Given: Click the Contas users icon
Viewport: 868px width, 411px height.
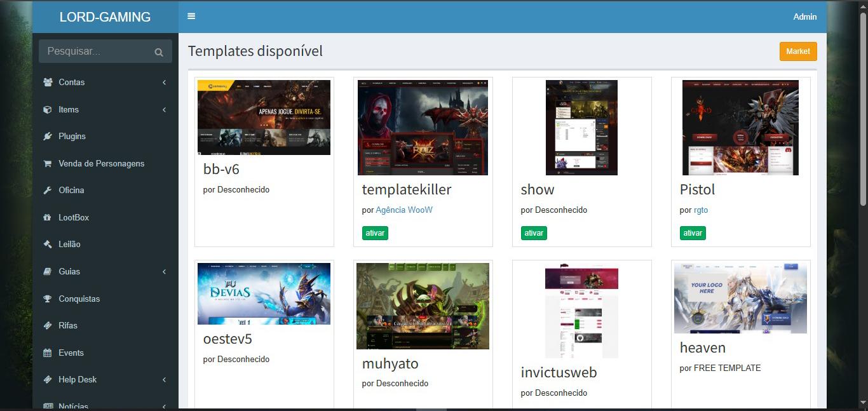Looking at the screenshot, I should pos(48,82).
